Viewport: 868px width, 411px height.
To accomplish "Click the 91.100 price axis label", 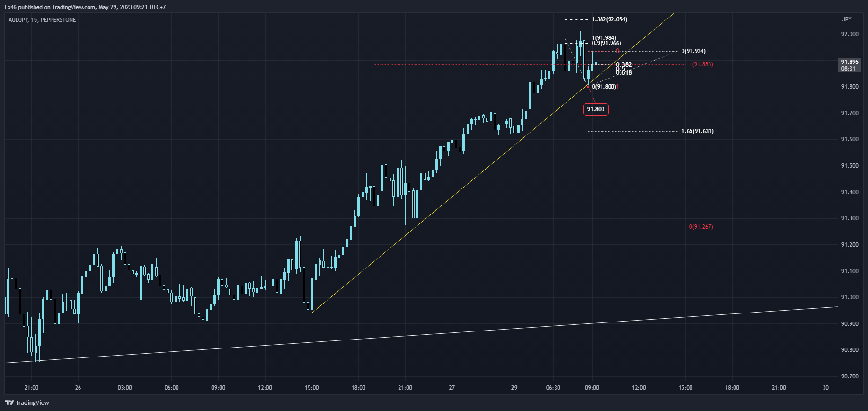I will 850,271.
